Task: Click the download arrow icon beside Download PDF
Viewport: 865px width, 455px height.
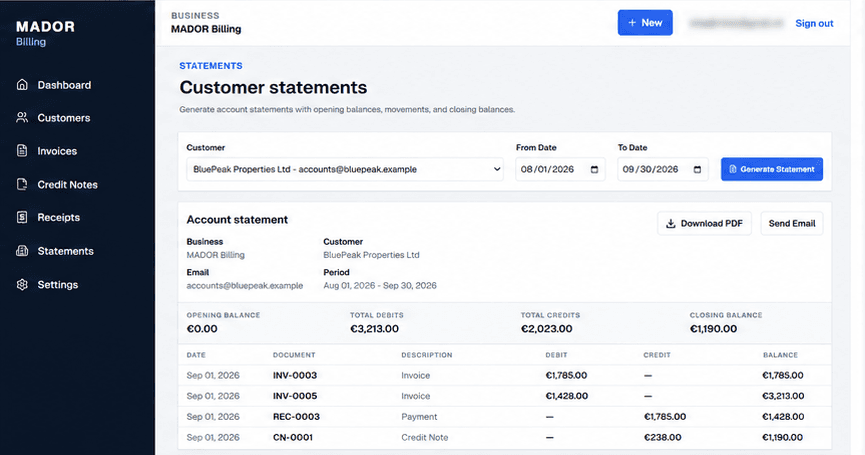Action: tap(671, 223)
